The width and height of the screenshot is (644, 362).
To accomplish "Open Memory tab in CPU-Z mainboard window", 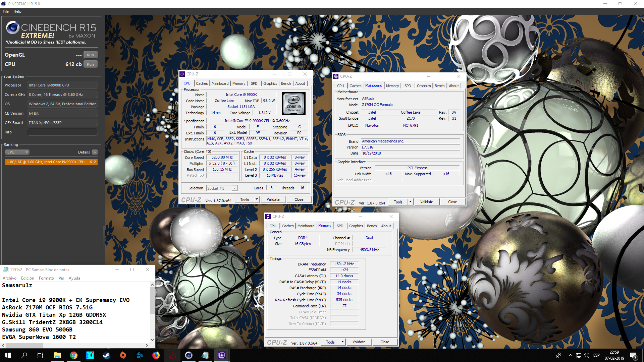I will coord(392,86).
